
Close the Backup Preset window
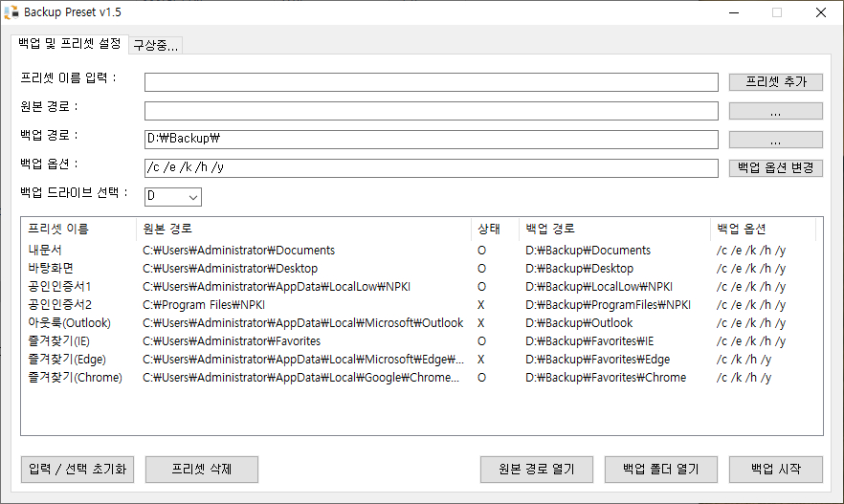point(821,12)
